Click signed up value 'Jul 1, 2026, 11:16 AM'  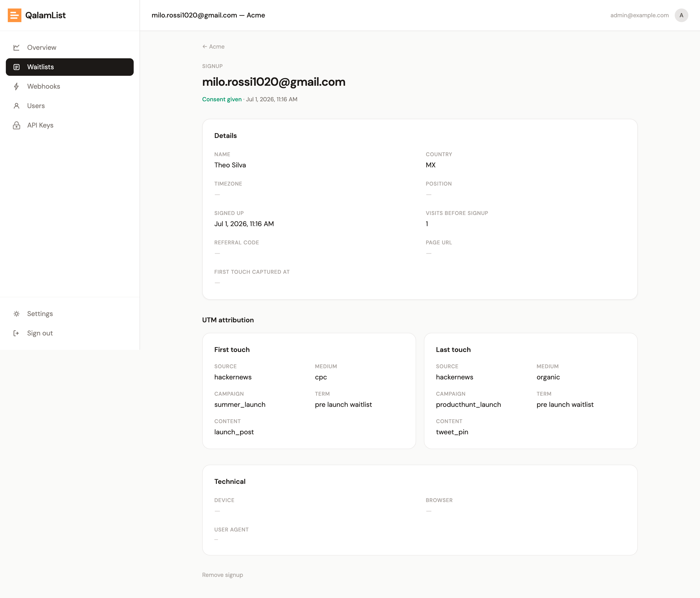coord(244,224)
